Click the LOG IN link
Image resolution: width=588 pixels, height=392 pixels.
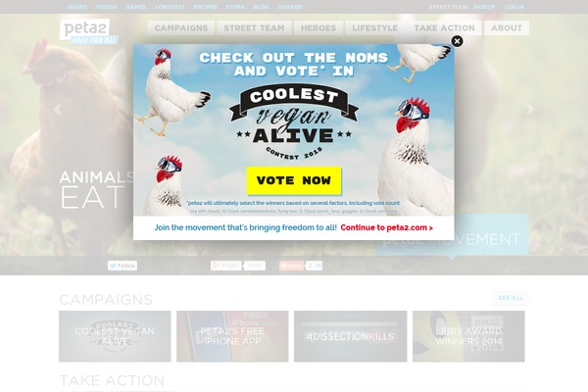tap(514, 7)
